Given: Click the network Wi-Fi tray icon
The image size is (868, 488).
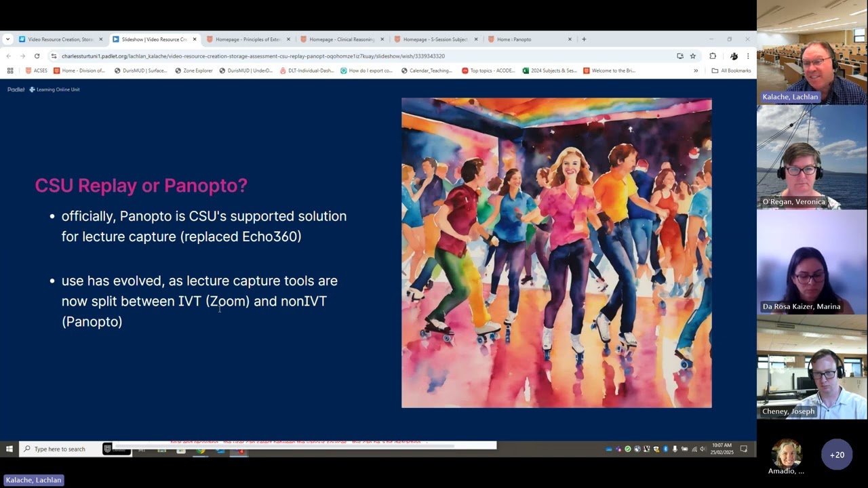Looking at the screenshot, I should tap(694, 449).
